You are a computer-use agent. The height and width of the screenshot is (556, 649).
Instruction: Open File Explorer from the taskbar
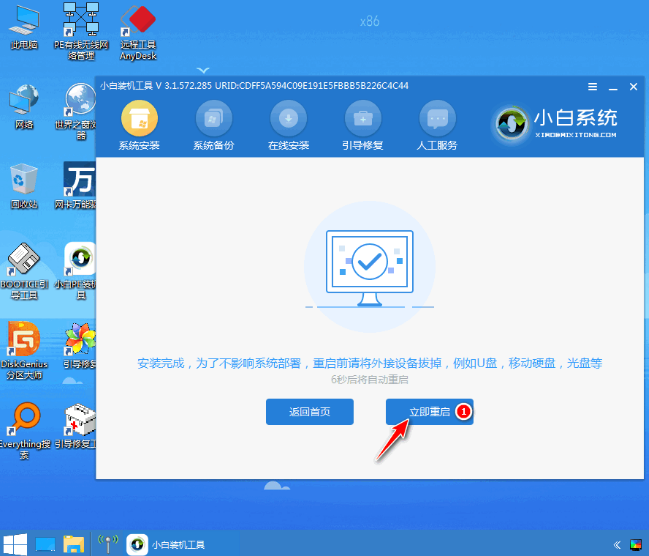coord(73,544)
